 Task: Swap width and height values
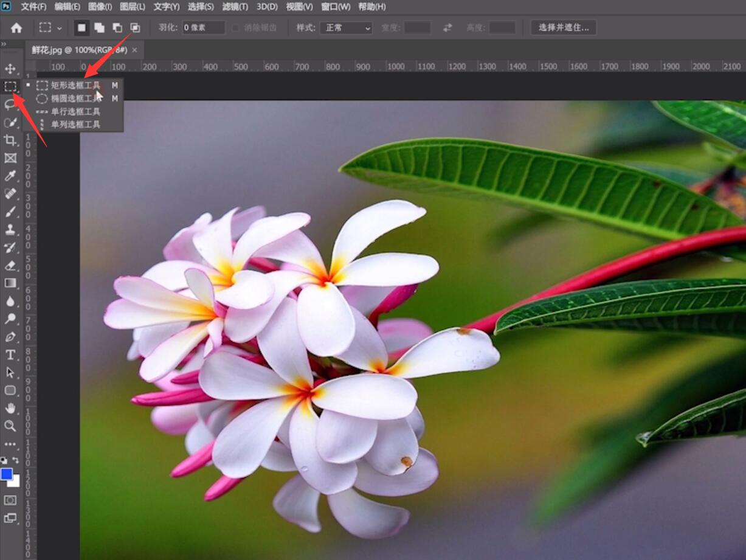pos(447,28)
